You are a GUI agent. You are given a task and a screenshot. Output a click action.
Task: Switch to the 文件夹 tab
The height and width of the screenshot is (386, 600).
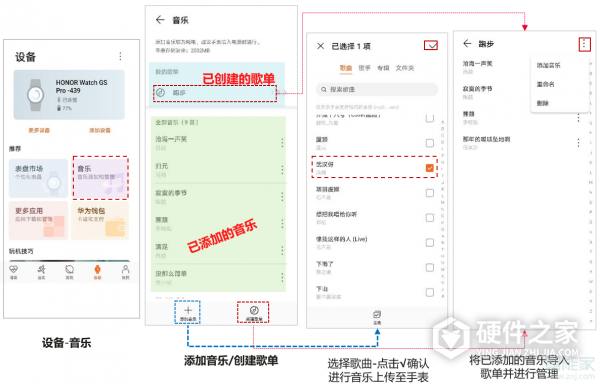(x=405, y=68)
